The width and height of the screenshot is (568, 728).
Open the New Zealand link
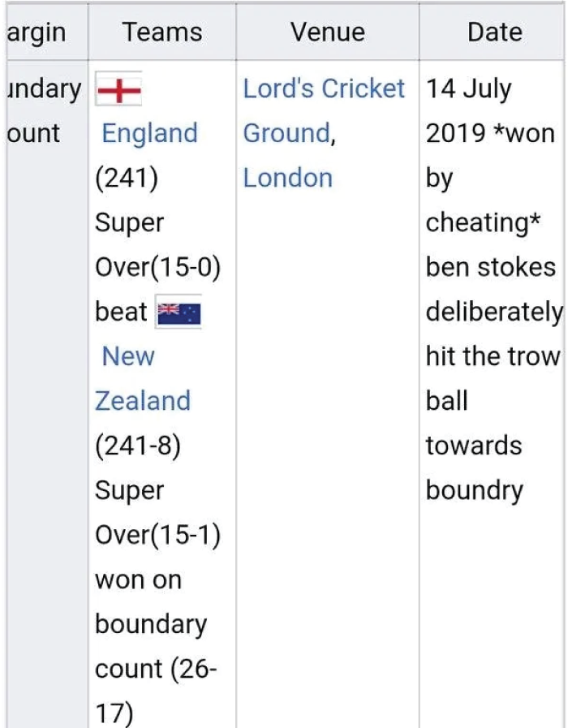coord(143,378)
